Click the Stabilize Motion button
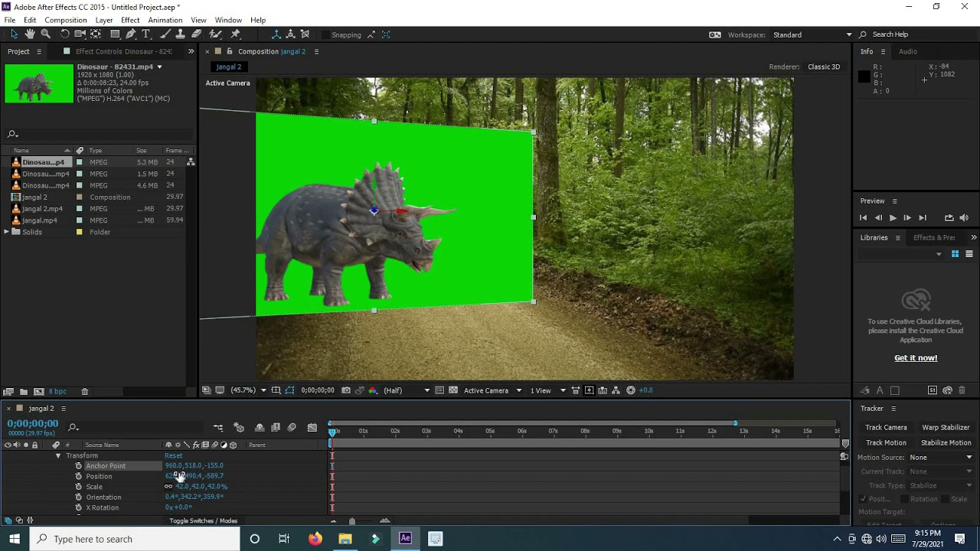 (946, 442)
